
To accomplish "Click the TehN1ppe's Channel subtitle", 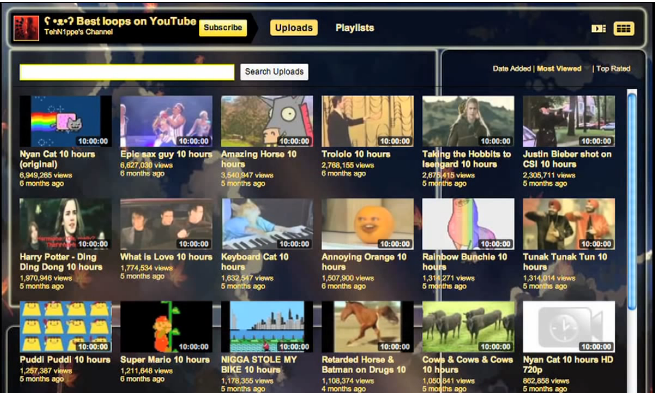I will pyautogui.click(x=79, y=32).
